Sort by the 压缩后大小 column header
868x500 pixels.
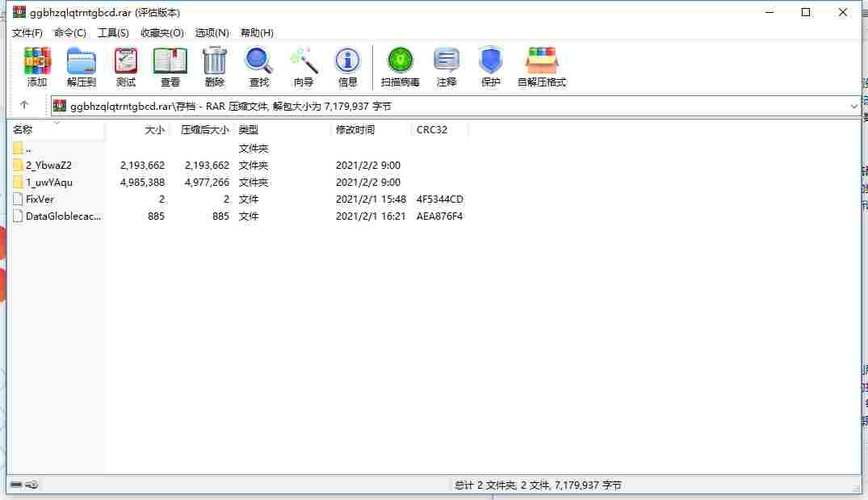click(201, 129)
